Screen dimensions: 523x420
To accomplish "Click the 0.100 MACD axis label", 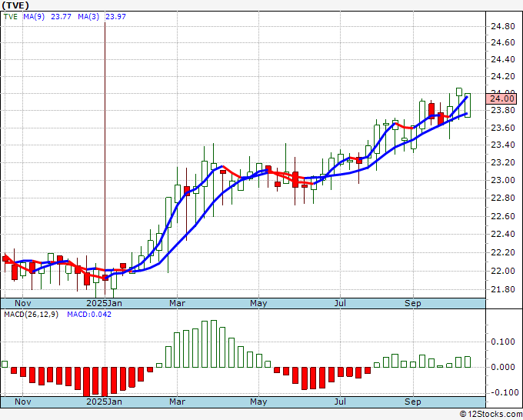I will (502, 342).
